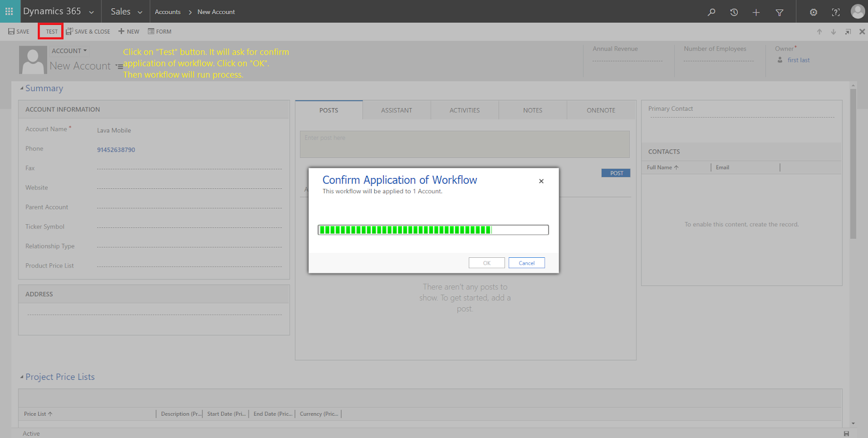The image size is (868, 438).
Task: Click the save icon in status bar
Action: pos(846,434)
